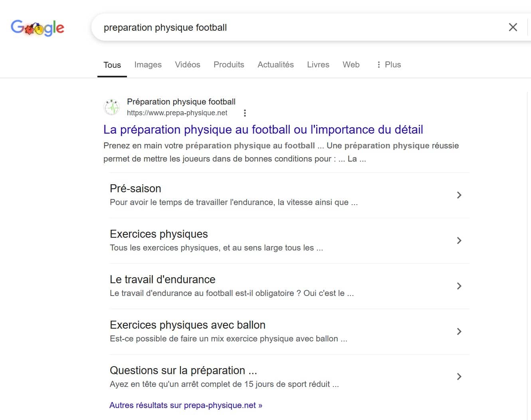Screen dimensions: 531x420
Task: Click the prepa-physique.net site favicon
Action: (112, 107)
